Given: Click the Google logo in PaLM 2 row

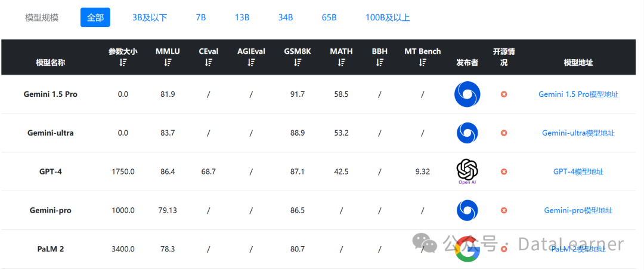Looking at the screenshot, I should click(467, 250).
